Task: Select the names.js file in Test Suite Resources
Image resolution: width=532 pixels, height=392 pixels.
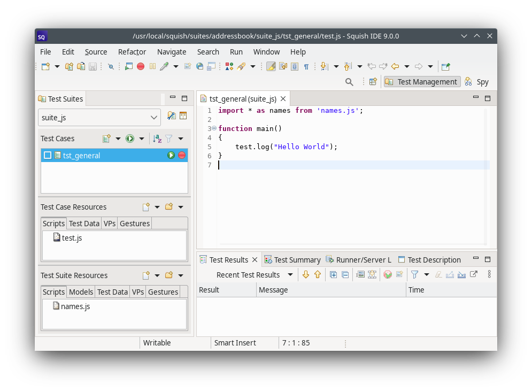Action: point(75,306)
